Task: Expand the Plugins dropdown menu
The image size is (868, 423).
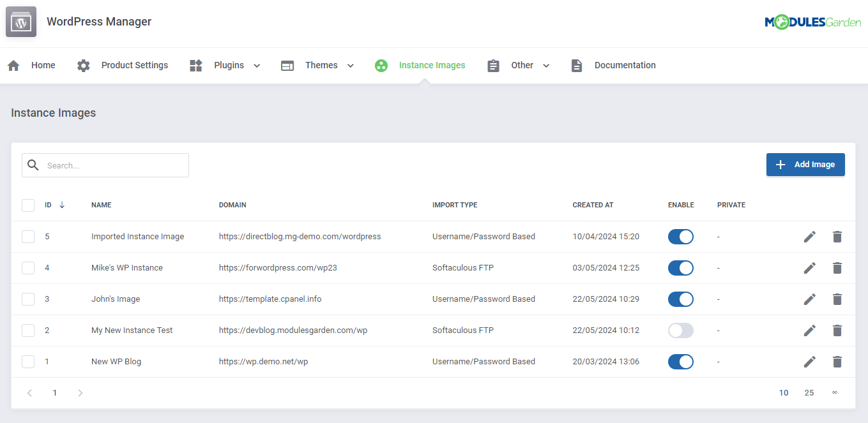Action: (x=257, y=65)
